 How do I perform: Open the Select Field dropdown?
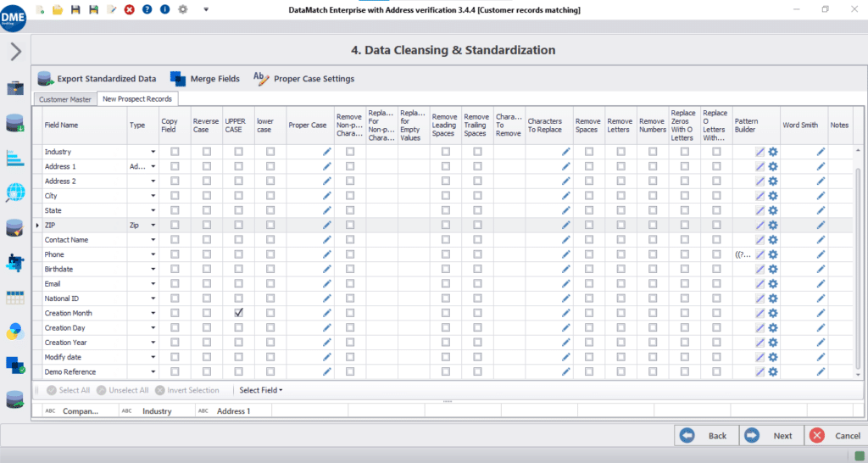pos(261,390)
